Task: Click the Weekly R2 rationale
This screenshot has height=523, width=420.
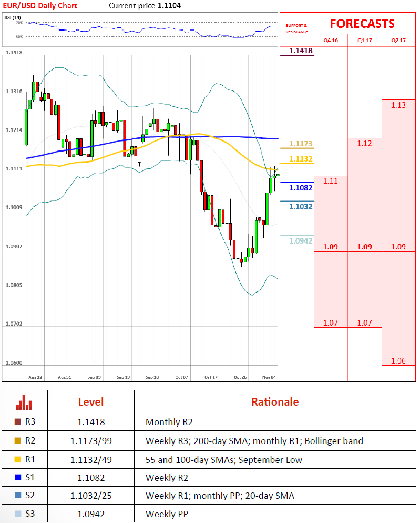Action: tap(167, 478)
